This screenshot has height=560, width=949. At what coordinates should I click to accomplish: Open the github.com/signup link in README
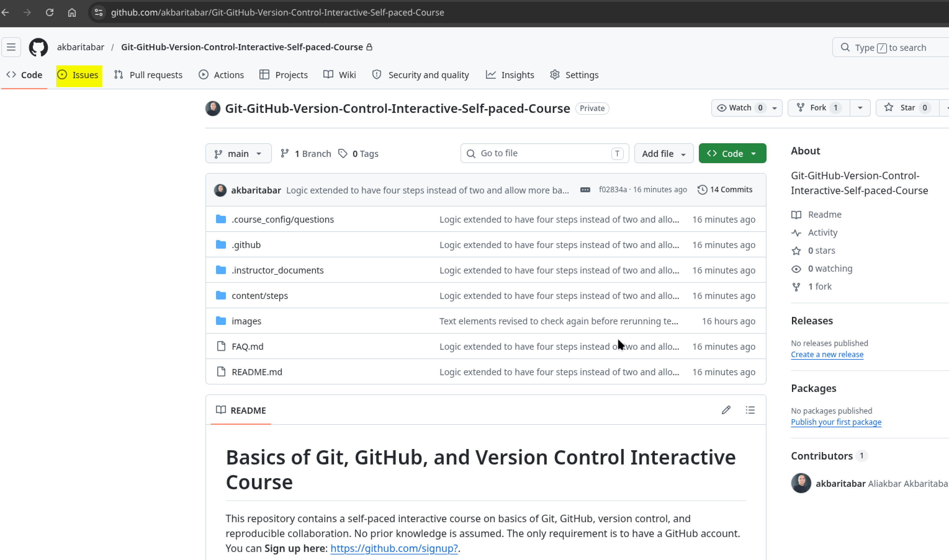tap(394, 548)
